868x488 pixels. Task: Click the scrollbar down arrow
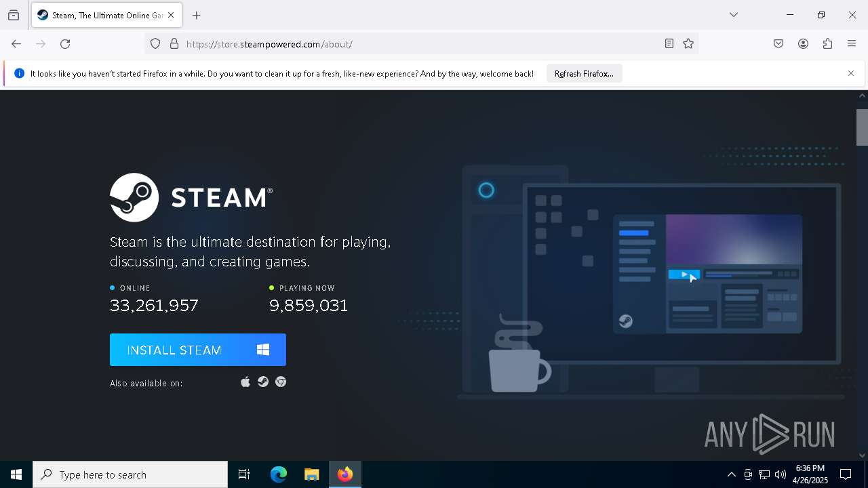[x=862, y=455]
